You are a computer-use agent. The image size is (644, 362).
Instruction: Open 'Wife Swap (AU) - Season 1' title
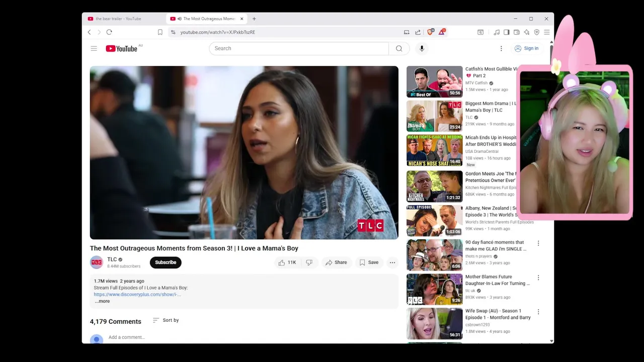coord(498,314)
